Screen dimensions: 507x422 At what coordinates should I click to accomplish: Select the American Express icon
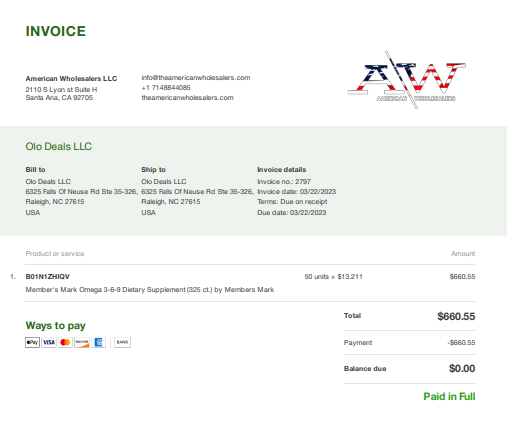click(x=98, y=342)
